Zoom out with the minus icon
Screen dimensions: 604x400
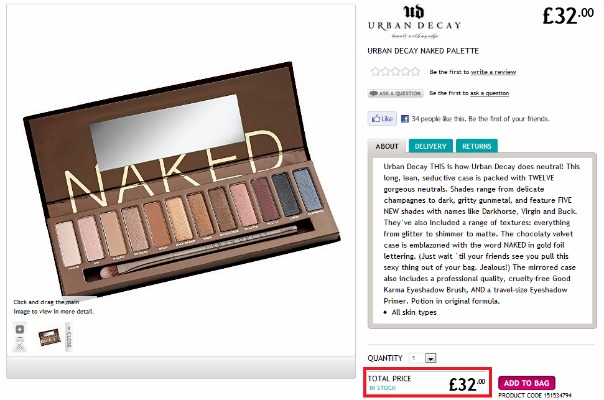click(x=20, y=338)
